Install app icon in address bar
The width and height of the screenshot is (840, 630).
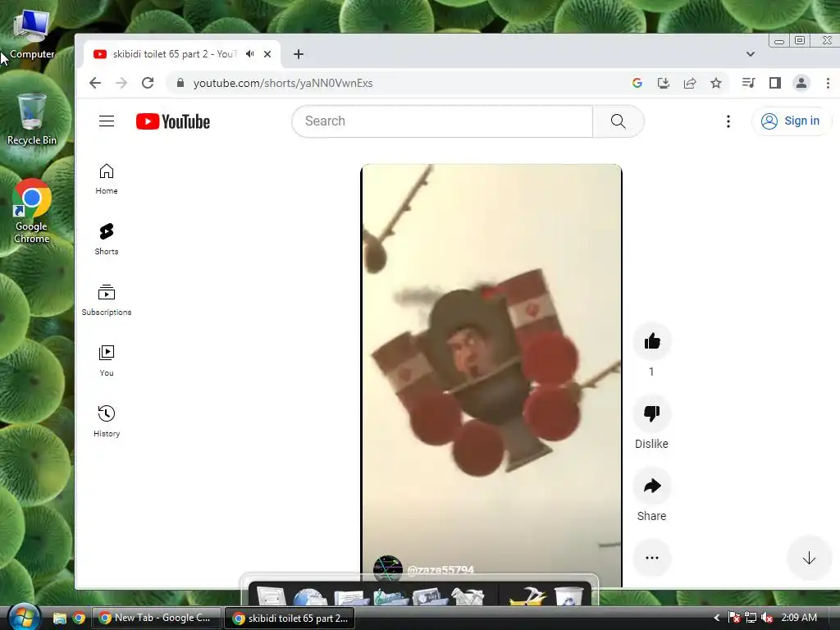663,83
